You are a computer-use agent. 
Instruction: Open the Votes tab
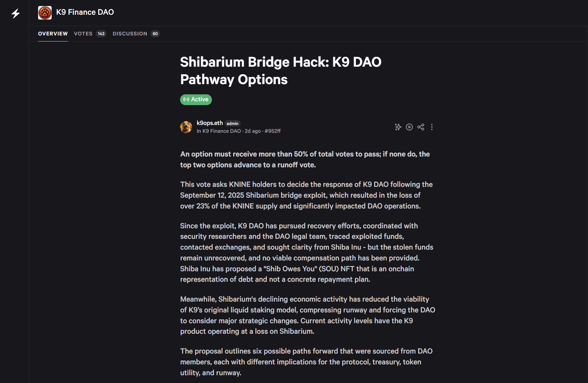[83, 34]
